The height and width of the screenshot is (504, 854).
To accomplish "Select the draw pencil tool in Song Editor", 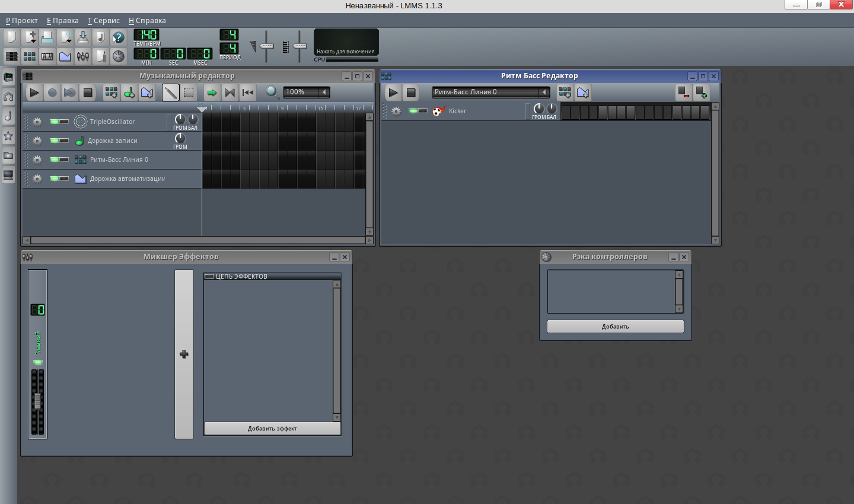I will (x=170, y=92).
